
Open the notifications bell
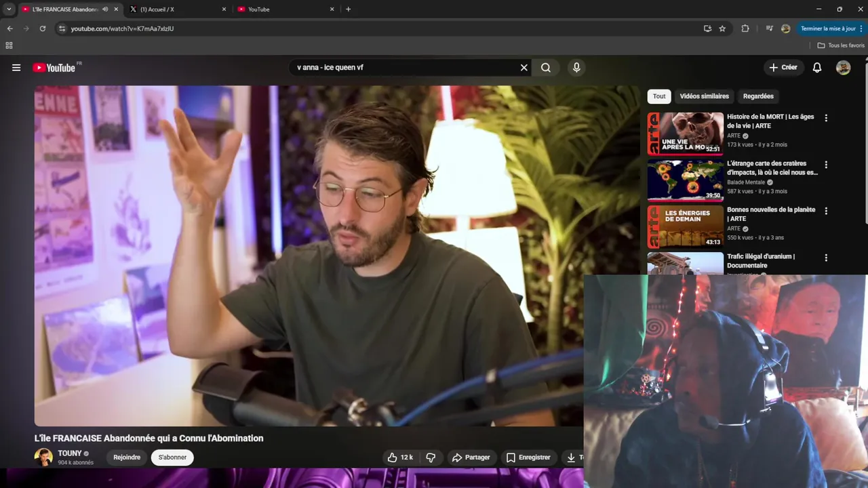[817, 68]
